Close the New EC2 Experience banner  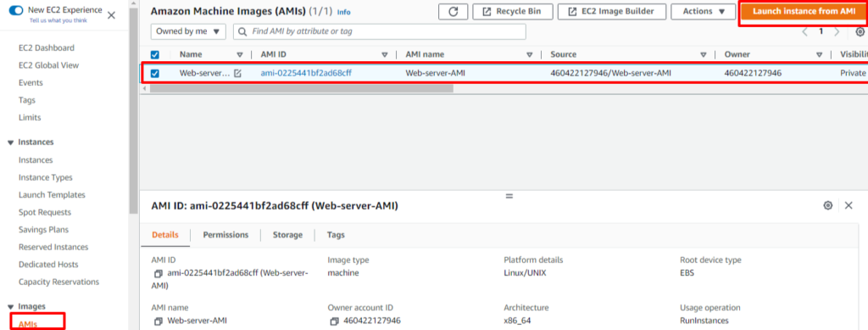pyautogui.click(x=111, y=15)
